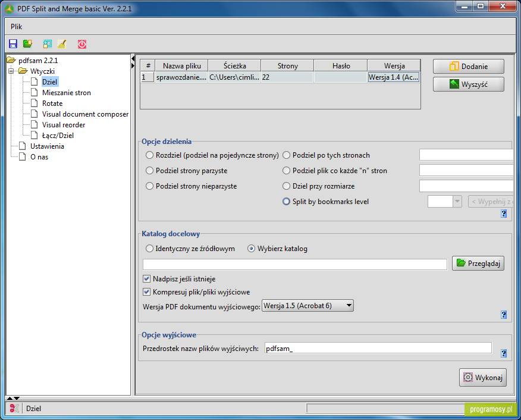Click Dodanie button to add file
The width and height of the screenshot is (521, 420).
pos(469,67)
